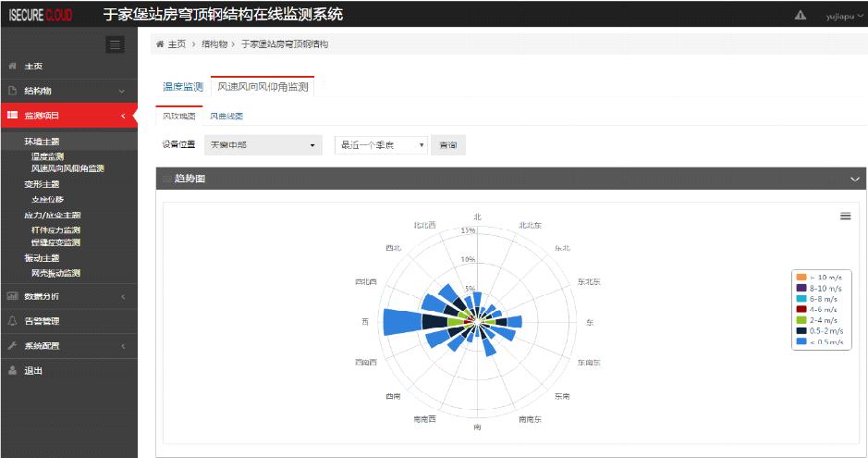
Task: Click the file icon next to 结构物
Action: point(12,91)
